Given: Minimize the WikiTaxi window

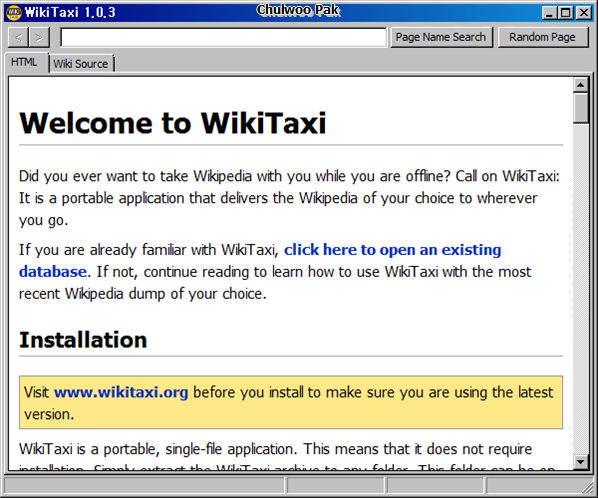Looking at the screenshot, I should pyautogui.click(x=549, y=13).
